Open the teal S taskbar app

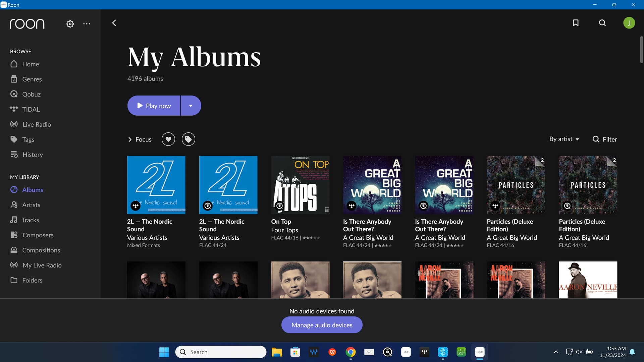click(x=443, y=352)
